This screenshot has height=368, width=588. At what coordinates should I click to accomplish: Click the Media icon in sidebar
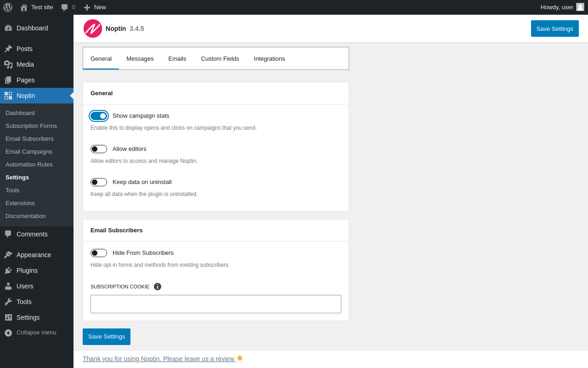pos(8,64)
